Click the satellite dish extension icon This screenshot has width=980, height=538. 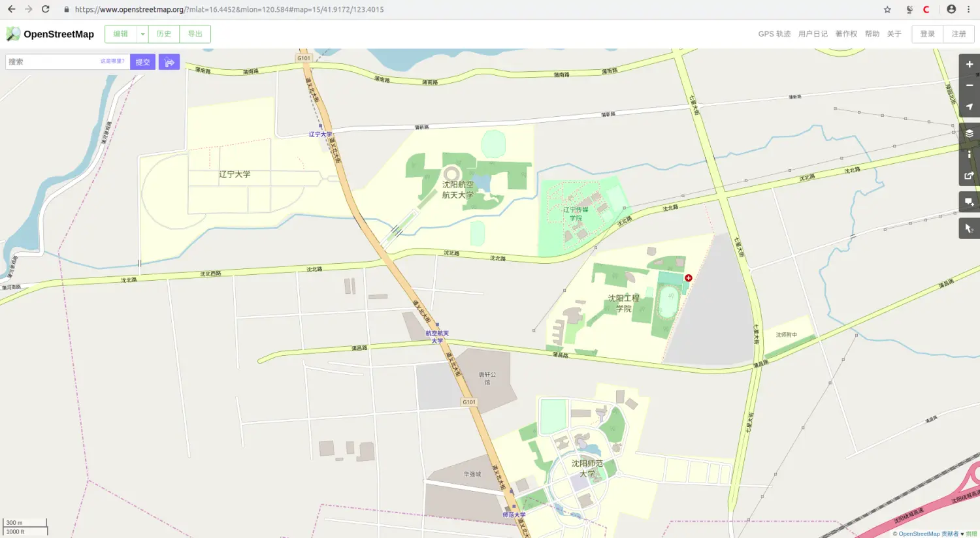(909, 9)
